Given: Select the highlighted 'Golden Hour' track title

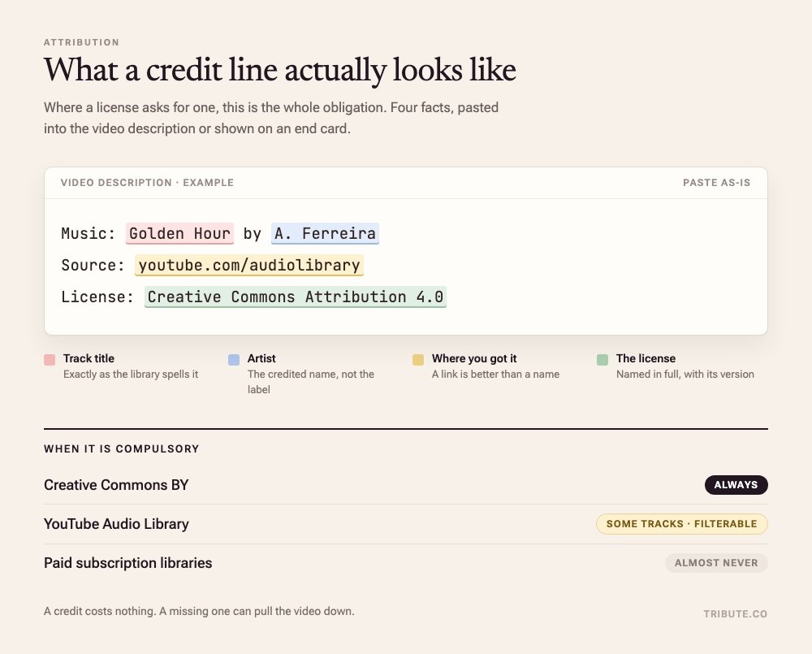Looking at the screenshot, I should (179, 234).
